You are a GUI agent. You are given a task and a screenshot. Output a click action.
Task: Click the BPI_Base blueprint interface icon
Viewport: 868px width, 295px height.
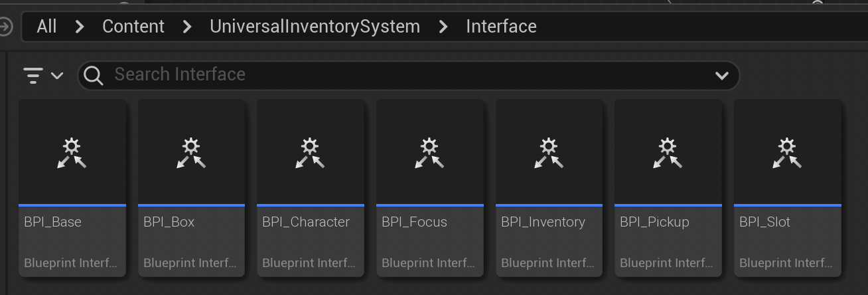pyautogui.click(x=72, y=153)
